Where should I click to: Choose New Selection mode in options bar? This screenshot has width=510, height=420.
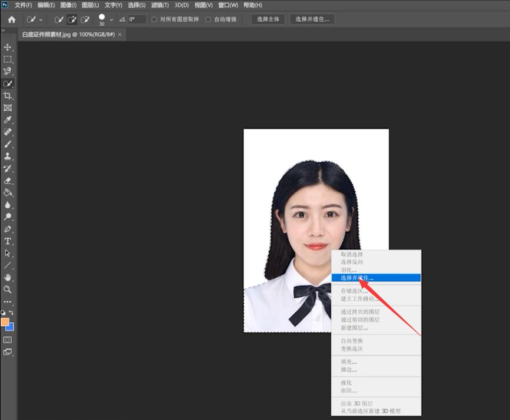coord(59,19)
